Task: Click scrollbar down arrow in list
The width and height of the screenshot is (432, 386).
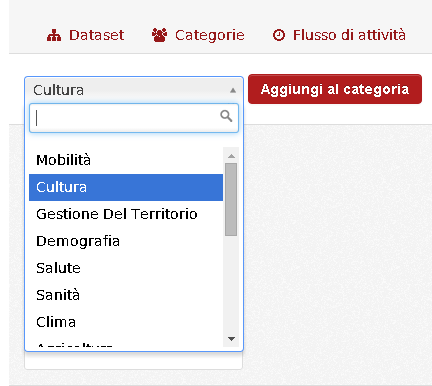Action: 231,339
